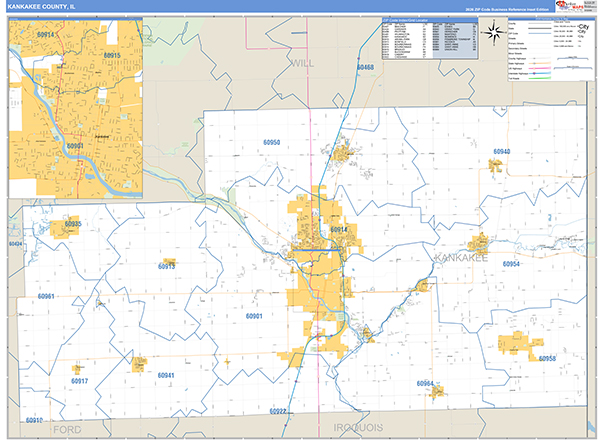The width and height of the screenshot is (600, 440).
Task: Select the 60941 ZIP code label
Action: pos(166,375)
